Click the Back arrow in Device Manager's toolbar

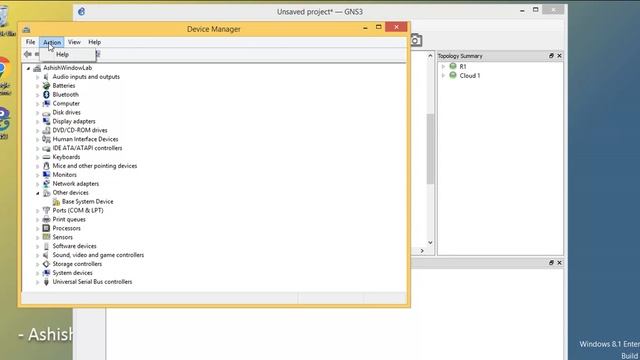point(28,54)
